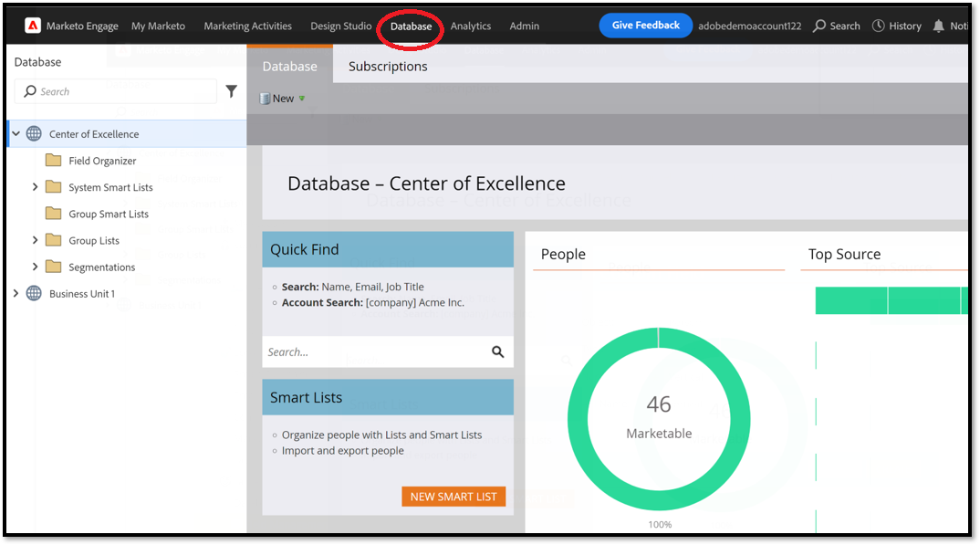Click the New database icon
This screenshot has height=545, width=980.
[265, 99]
